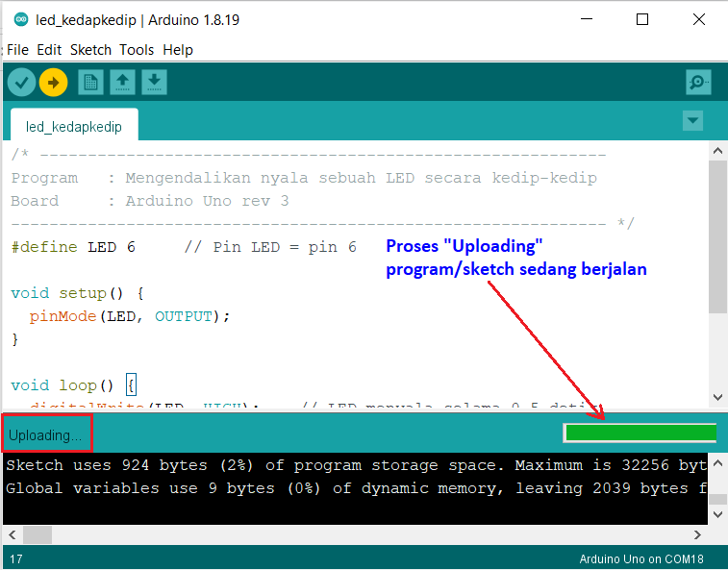This screenshot has width=728, height=570.
Task: Click "Arduino Uno on COM18" status text
Action: click(x=641, y=558)
